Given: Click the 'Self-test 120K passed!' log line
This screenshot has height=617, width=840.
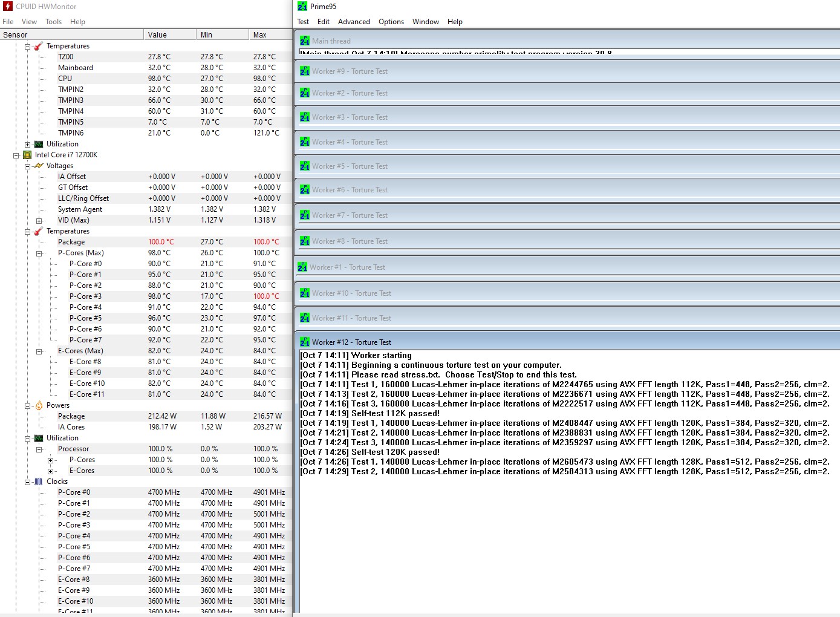Looking at the screenshot, I should click(x=370, y=452).
